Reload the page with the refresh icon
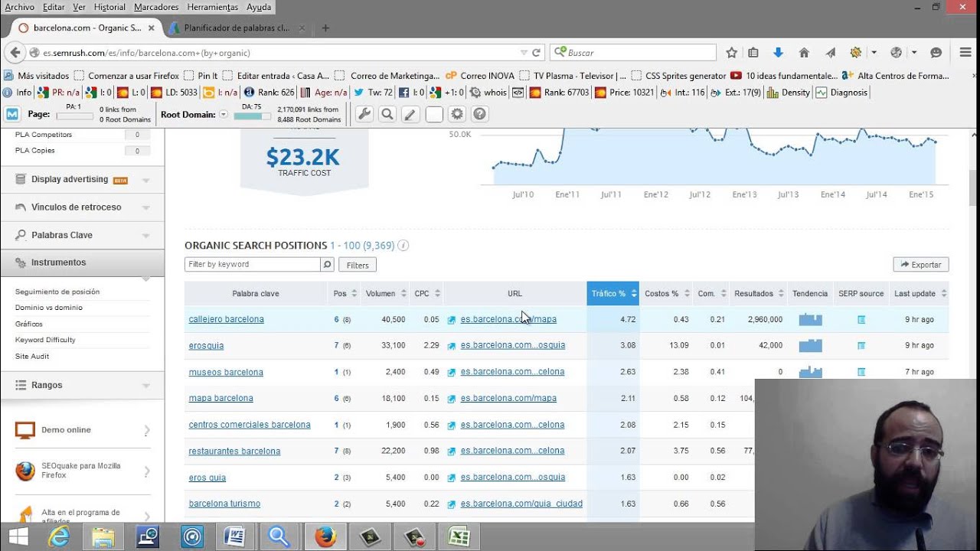The width and height of the screenshot is (980, 551). (536, 53)
